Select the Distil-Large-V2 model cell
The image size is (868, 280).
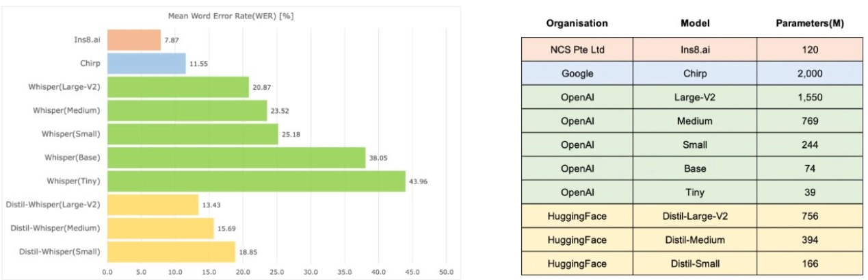[694, 216]
